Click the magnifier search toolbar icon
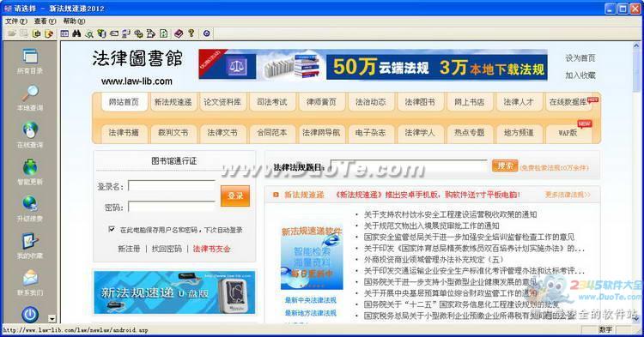 89,33
